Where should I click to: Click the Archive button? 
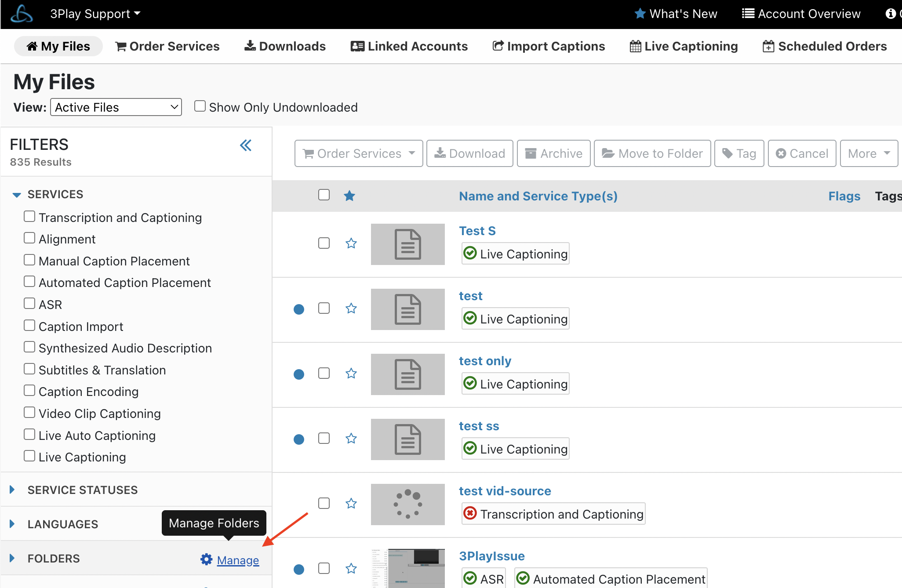554,153
